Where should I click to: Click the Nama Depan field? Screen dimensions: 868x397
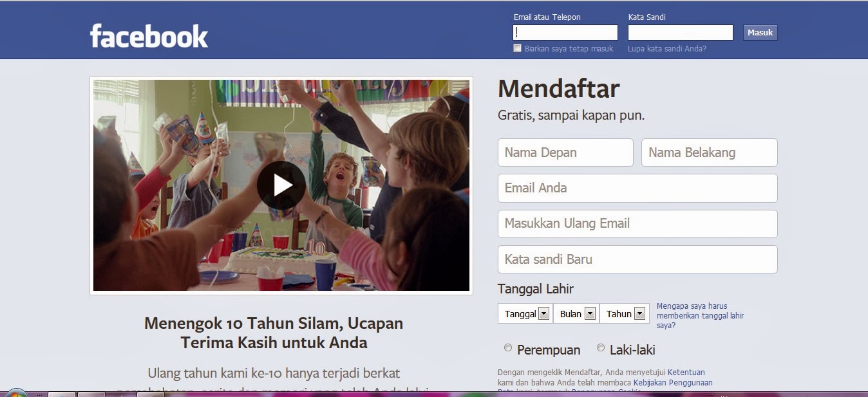pos(565,152)
